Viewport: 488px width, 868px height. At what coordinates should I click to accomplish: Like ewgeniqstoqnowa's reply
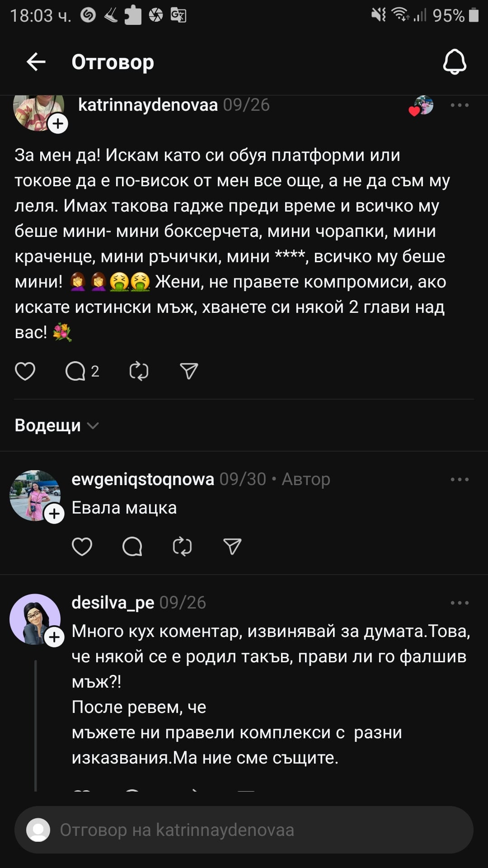click(x=82, y=547)
